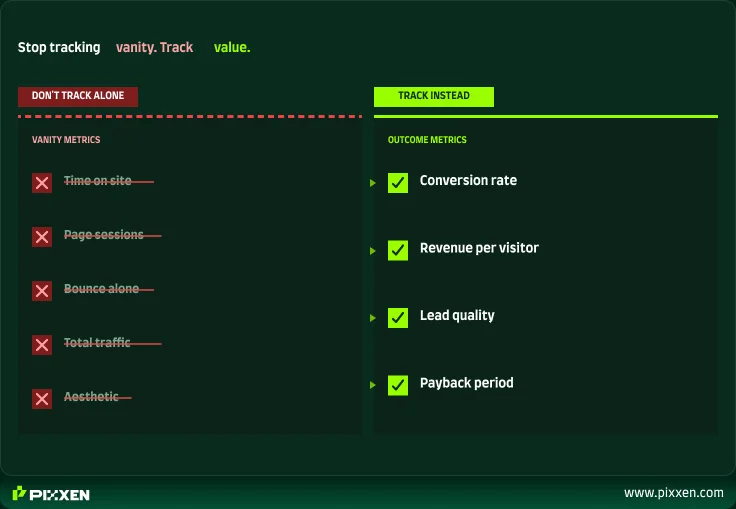The image size is (736, 509).
Task: Click the red X beside Aesthetic
Action: (42, 399)
